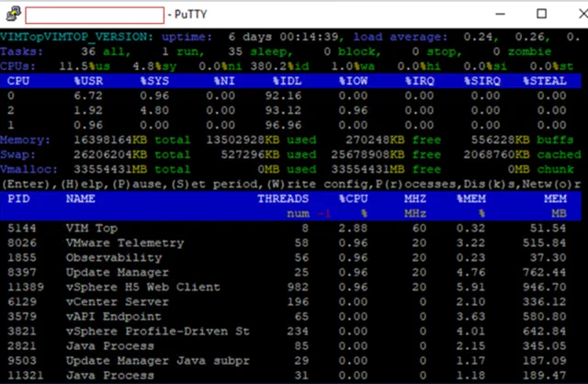Click the Vmalloc label
The width and height of the screenshot is (588, 384).
pos(29,170)
